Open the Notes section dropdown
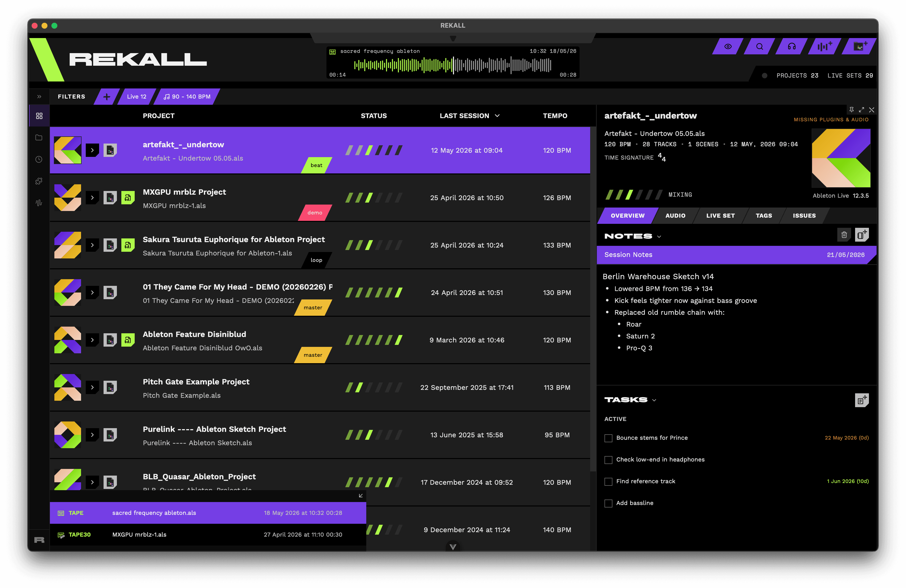 tap(659, 237)
